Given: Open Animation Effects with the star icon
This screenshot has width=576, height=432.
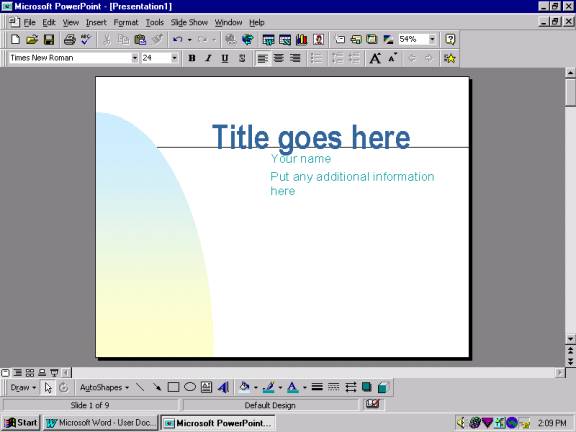Looking at the screenshot, I should tap(449, 58).
